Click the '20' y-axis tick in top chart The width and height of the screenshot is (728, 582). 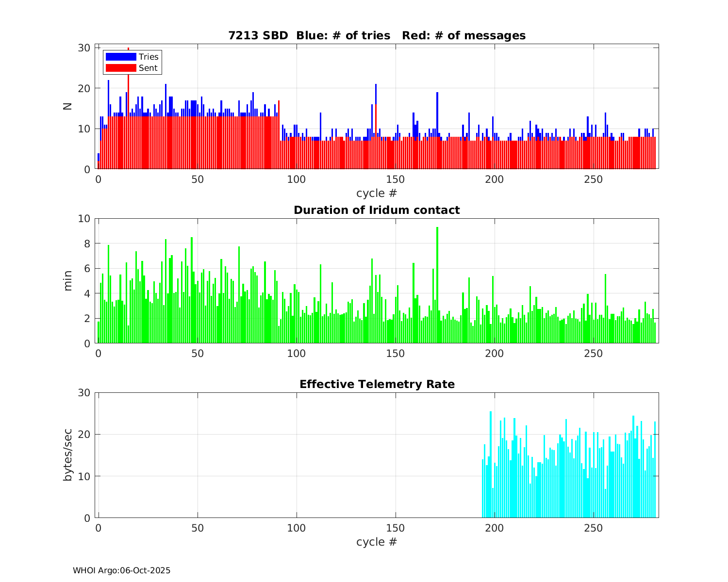pos(84,88)
